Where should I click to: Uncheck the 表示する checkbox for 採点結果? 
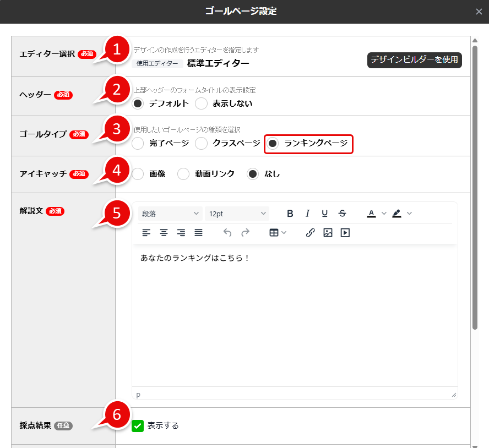click(138, 425)
